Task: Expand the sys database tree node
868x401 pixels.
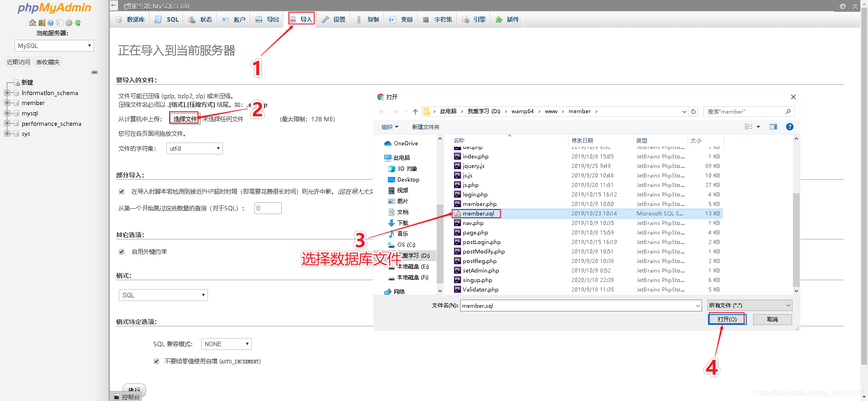Action: 7,134
